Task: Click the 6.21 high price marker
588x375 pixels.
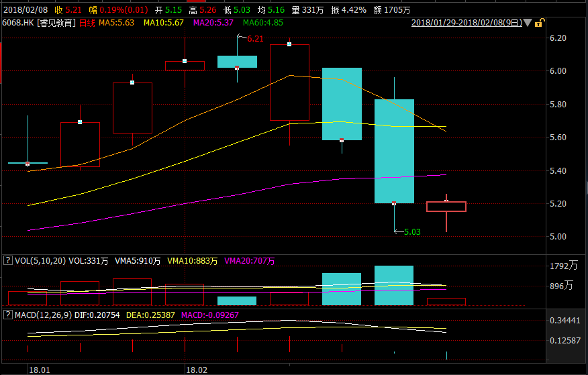Action: 254,39
